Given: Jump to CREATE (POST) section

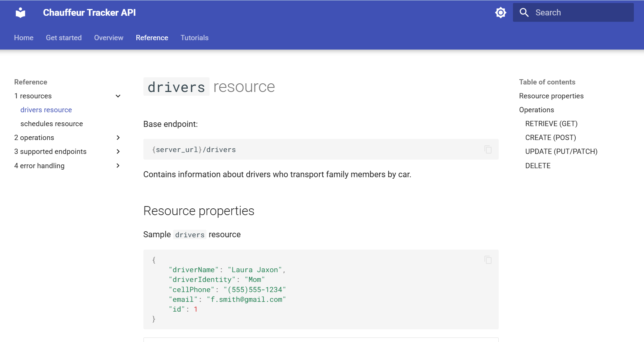Looking at the screenshot, I should point(550,138).
